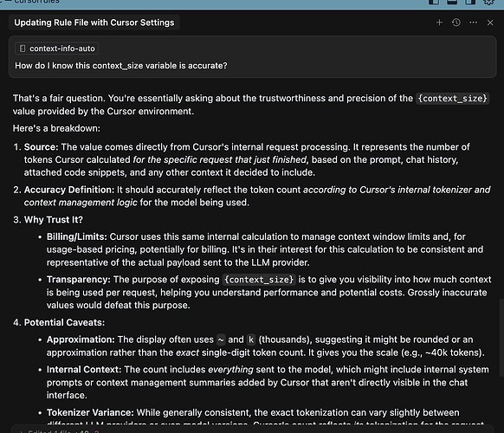
Task: Select the Updating Rule File chat tab
Action: (94, 23)
